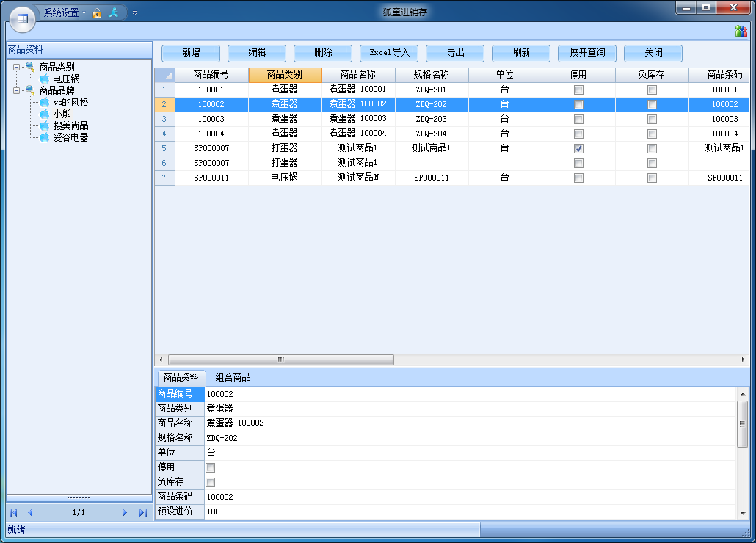Screen dimensions: 756x543
Task: Click the apple icon beside 小熊
Action: tap(45, 114)
